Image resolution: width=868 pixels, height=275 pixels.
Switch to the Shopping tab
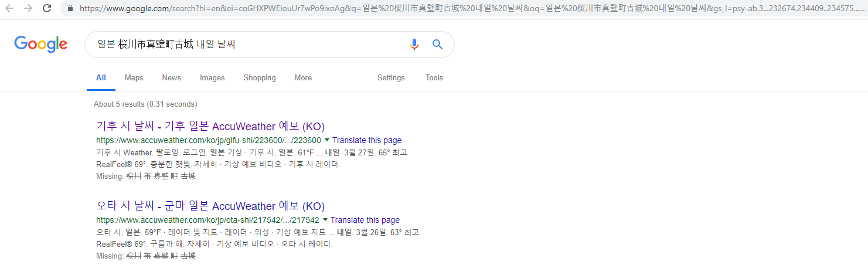[260, 78]
